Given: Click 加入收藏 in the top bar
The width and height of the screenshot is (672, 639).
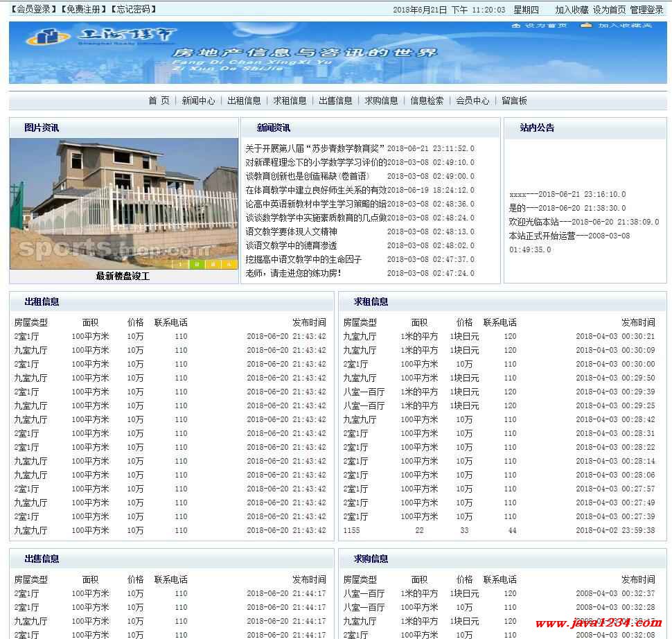Looking at the screenshot, I should [x=572, y=10].
